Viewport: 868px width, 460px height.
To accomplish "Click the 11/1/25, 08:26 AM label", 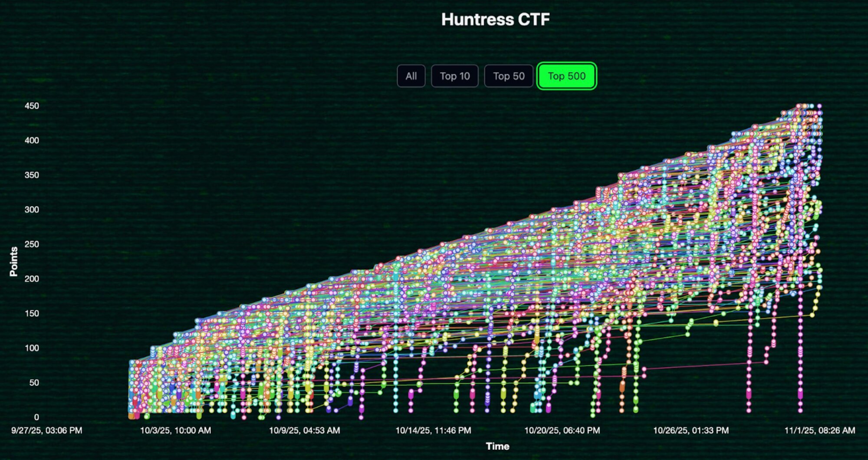I will tap(819, 430).
